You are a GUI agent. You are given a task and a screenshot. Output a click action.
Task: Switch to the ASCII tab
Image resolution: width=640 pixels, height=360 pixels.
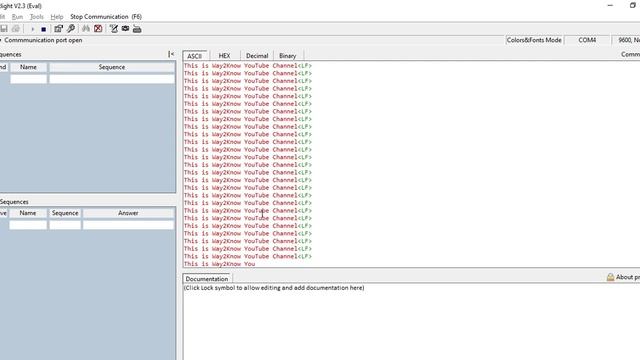tap(195, 56)
